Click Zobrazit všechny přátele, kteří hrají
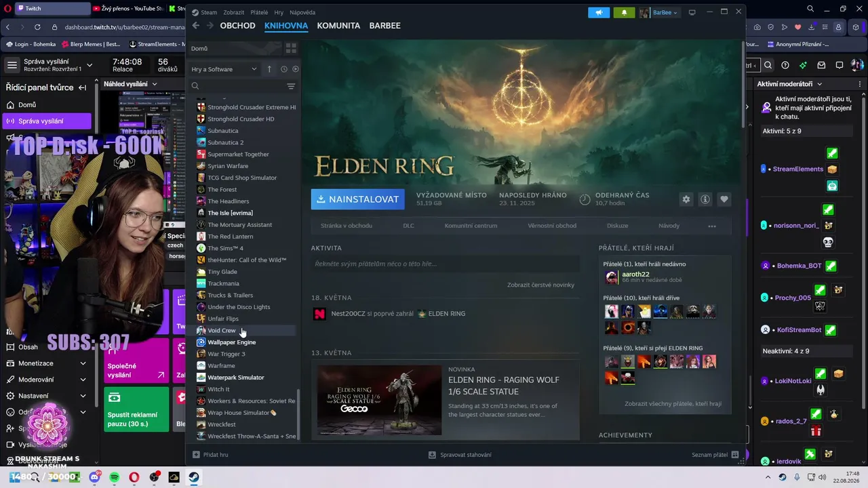Screen dimensions: 868x488 (x=673, y=404)
